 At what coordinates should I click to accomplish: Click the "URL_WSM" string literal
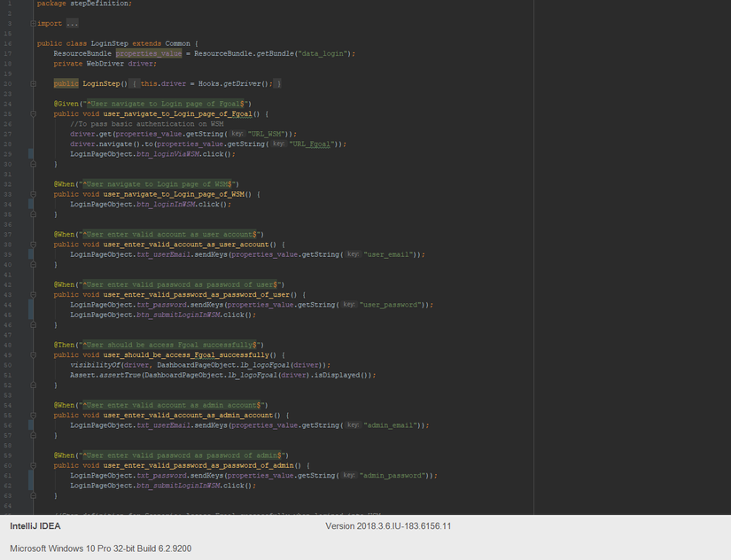click(266, 135)
